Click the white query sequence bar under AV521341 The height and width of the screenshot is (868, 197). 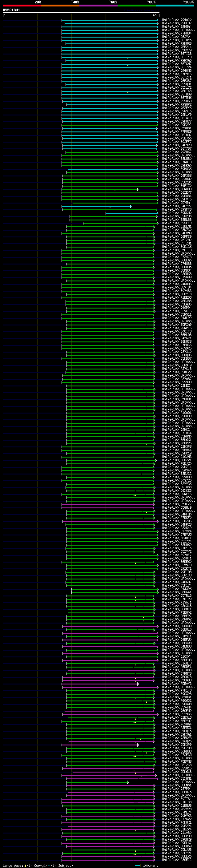pos(81,13)
